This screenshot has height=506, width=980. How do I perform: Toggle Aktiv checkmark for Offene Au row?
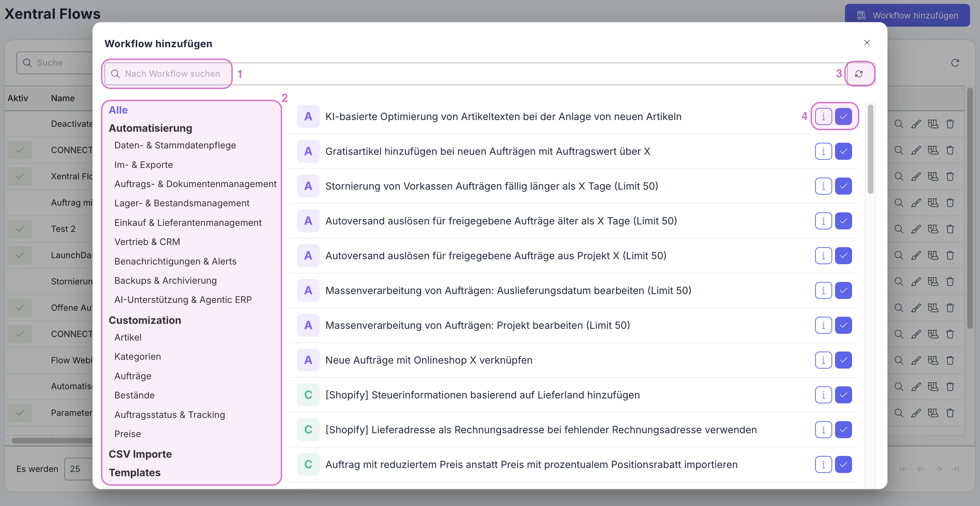point(20,308)
